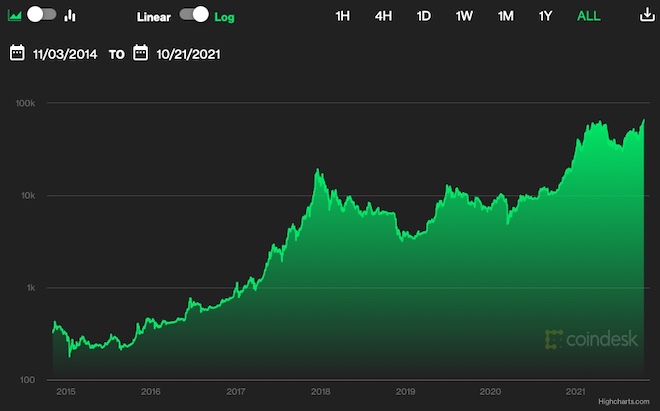Click the 2017 x-axis label
This screenshot has width=660, height=411.
pos(236,392)
